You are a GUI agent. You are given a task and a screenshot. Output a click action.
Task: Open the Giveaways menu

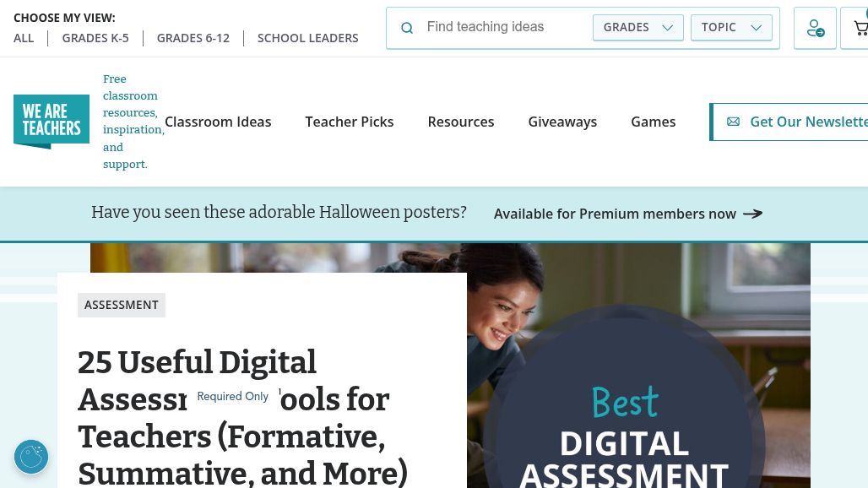562,122
